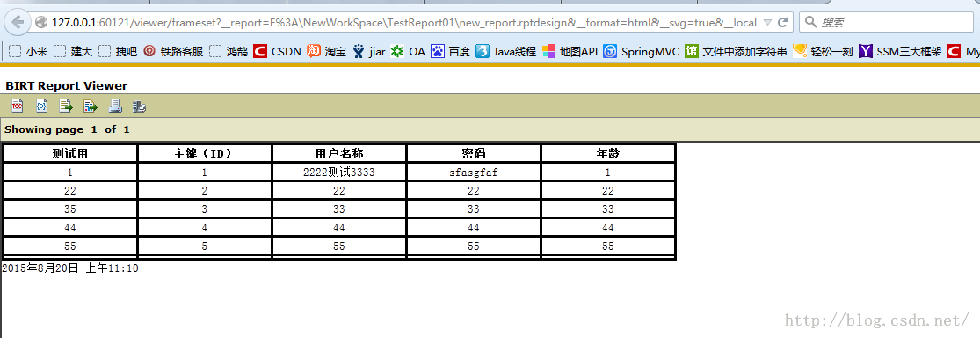The image size is (980, 338).
Task: Select the cell with value 35
Action: click(x=70, y=209)
